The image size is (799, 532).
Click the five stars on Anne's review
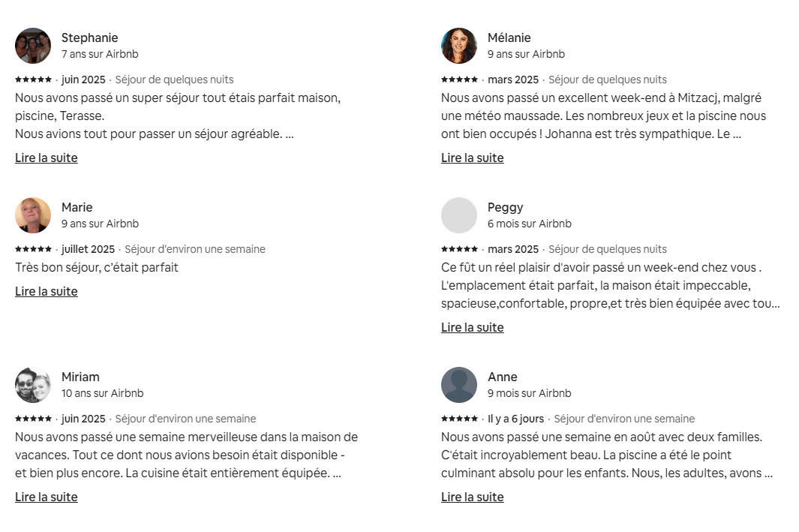pos(460,419)
